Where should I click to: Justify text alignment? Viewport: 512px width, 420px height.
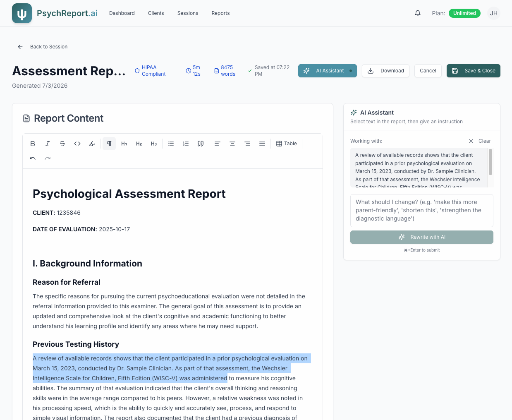pos(262,144)
